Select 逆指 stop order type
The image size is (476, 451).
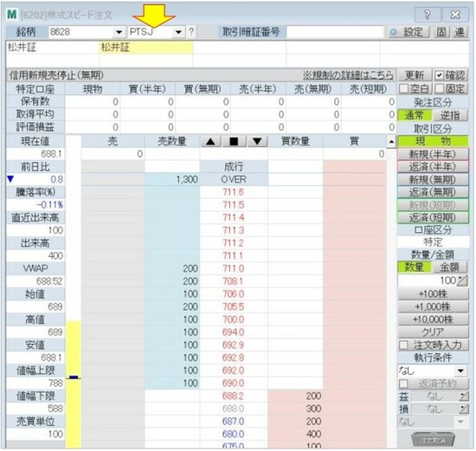pos(450,115)
